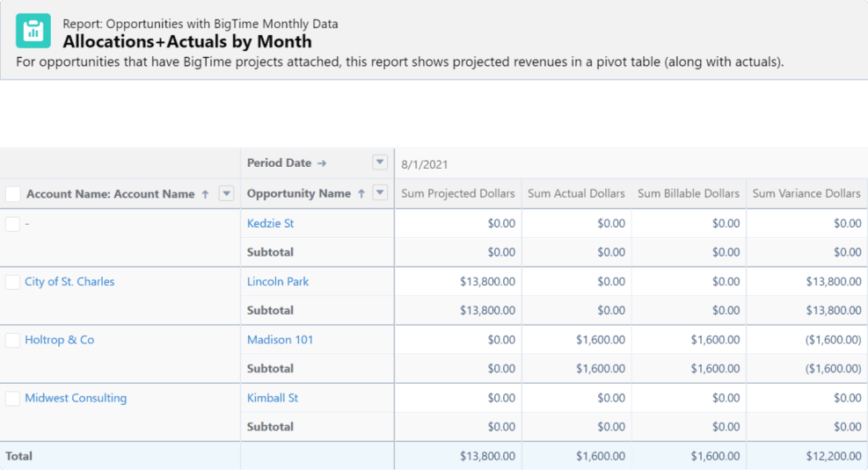Click the teal report icon in header
This screenshot has height=470, width=868.
coord(33,31)
